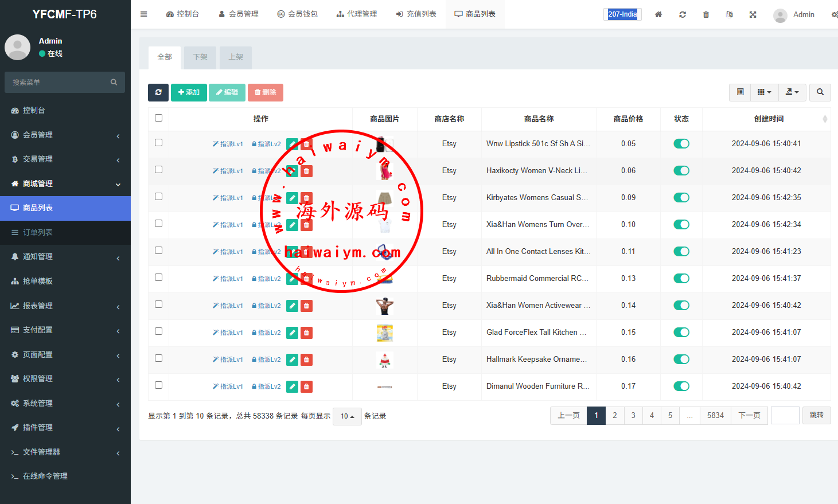Click the page number input box beside 跳转
838x504 pixels.
(x=785, y=416)
